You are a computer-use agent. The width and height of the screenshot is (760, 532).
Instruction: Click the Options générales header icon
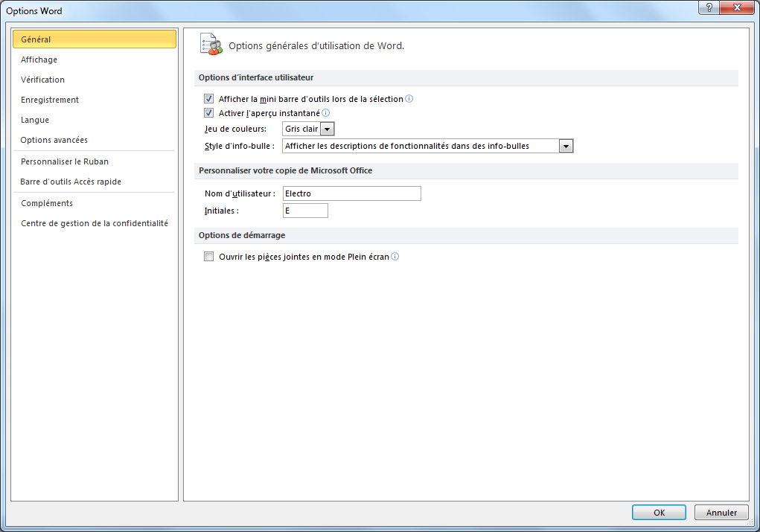[211, 45]
